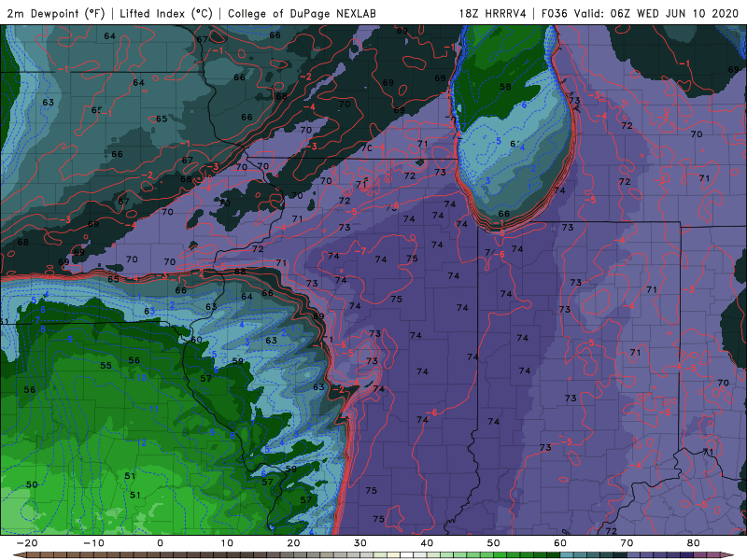Click the '18Z HRRRV4' model run label
The height and width of the screenshot is (560, 747).
pyautogui.click(x=492, y=13)
